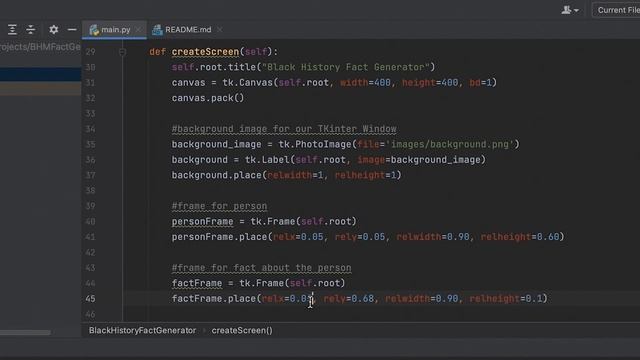
Task: Open project panel settings gear
Action: click(x=53, y=29)
